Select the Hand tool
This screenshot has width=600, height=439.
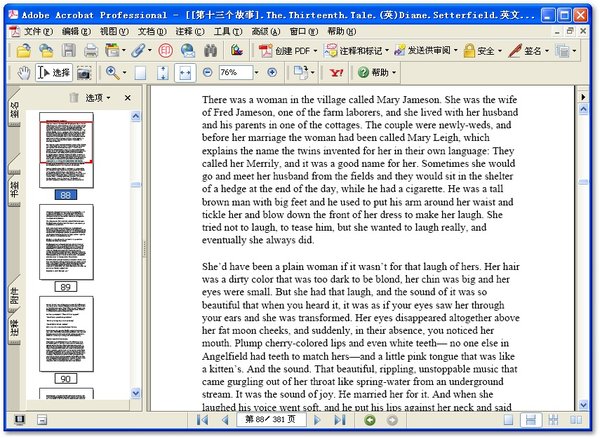pos(24,72)
